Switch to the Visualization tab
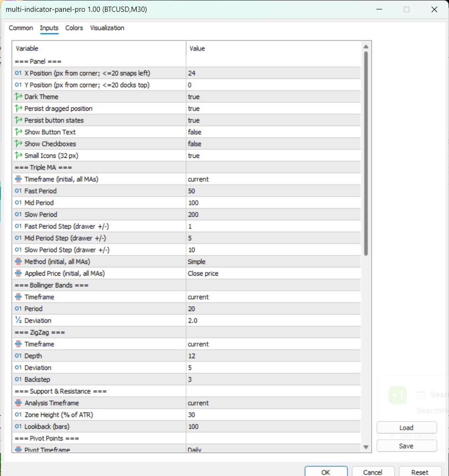The height and width of the screenshot is (476, 449). tap(107, 28)
